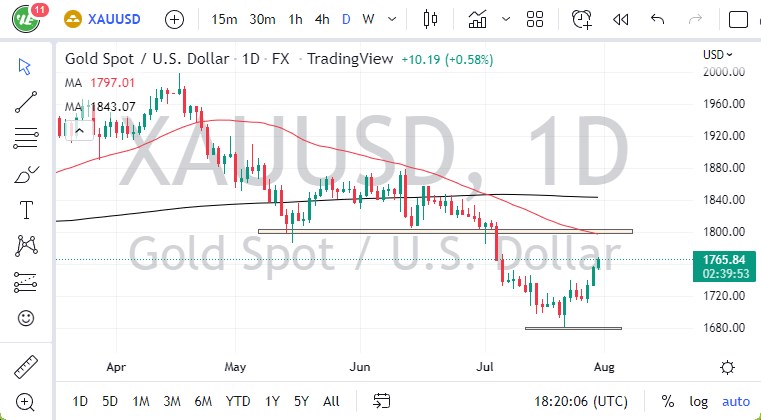Click the create alert clock icon
Screen dimensions: 761x420
click(x=581, y=19)
